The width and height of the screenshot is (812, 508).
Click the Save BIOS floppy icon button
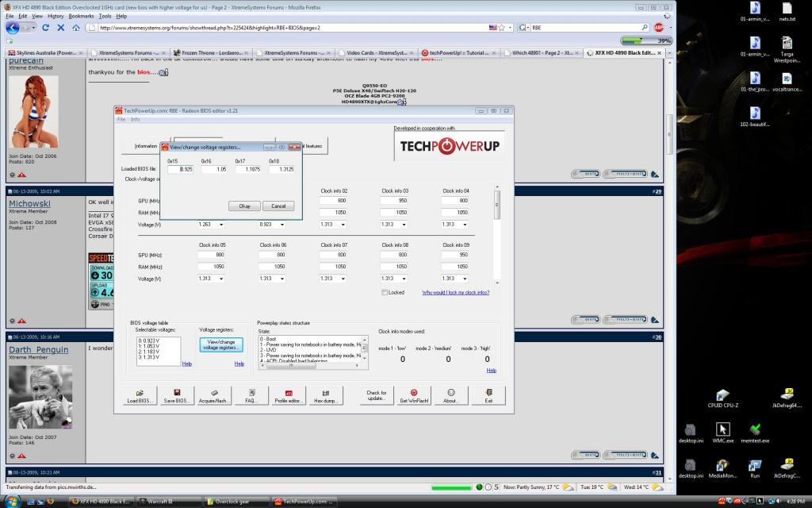[x=177, y=396]
